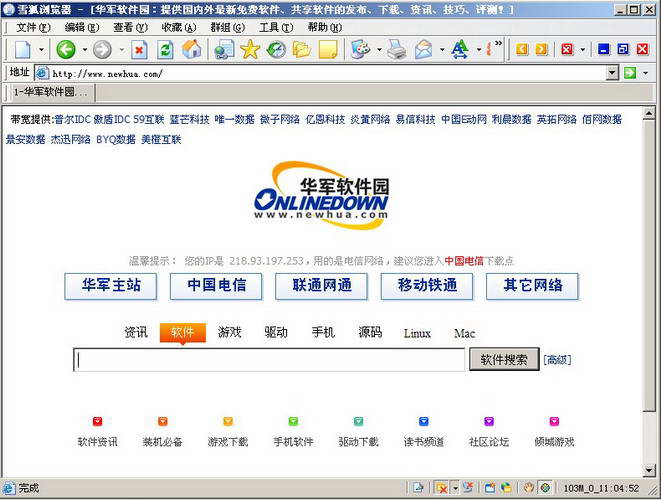Screen dimensions: 661x500
Task: Open the 收藏(A) menu
Action: (x=179, y=28)
